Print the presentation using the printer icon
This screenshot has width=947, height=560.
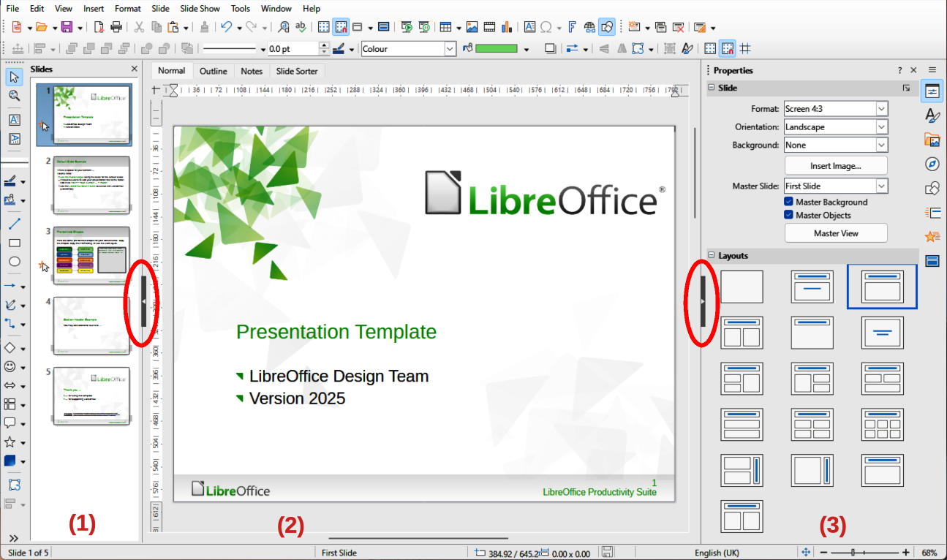coord(116,27)
